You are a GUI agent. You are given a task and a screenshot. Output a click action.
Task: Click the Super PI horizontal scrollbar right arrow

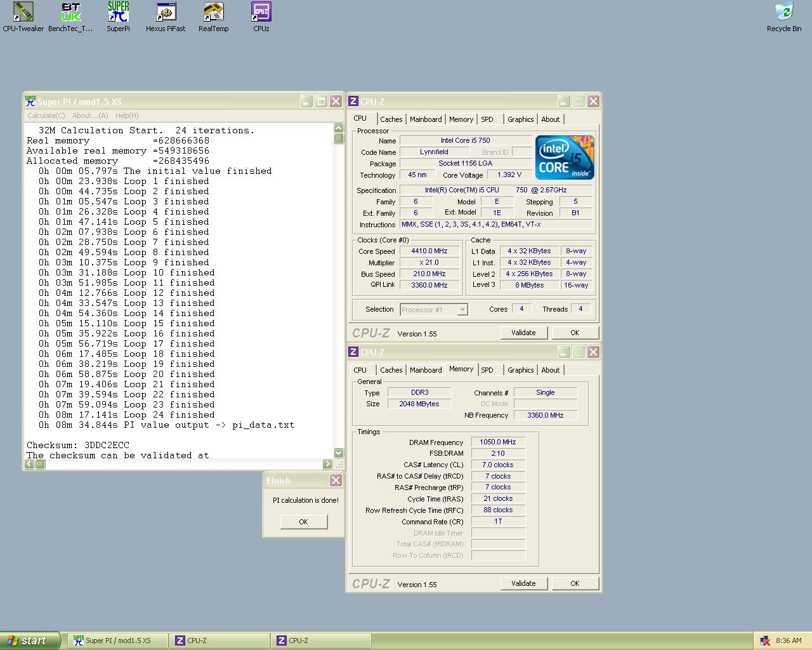point(327,464)
